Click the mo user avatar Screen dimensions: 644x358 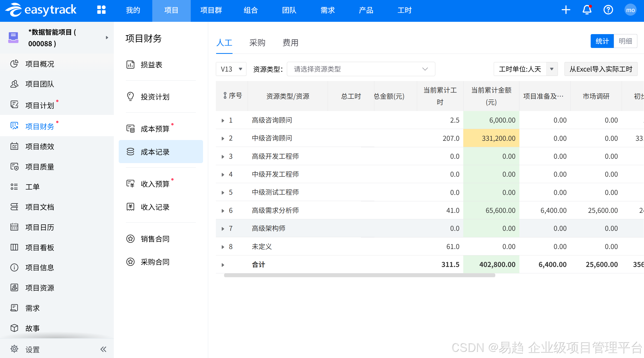(x=630, y=10)
